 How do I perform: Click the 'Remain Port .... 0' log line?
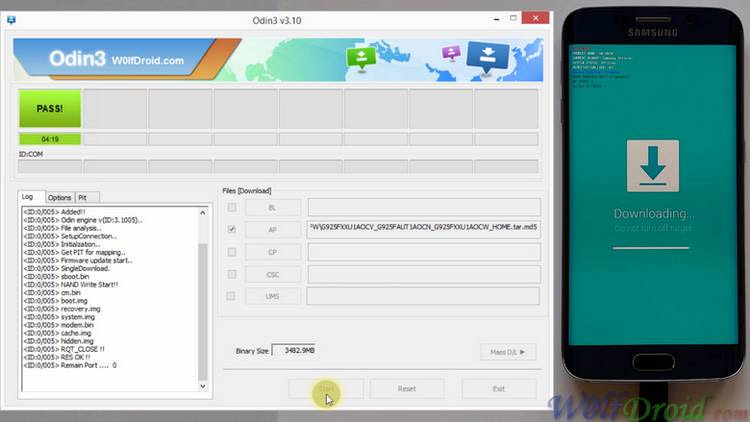[x=70, y=365]
